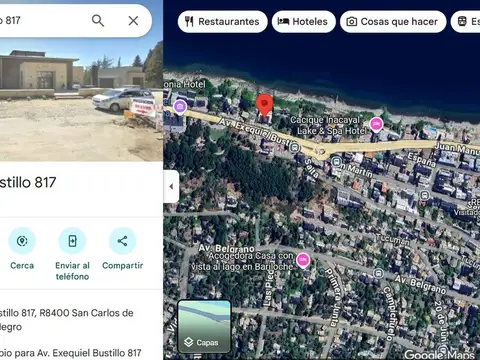
Task: Click the Tucumán street label
Action: (393, 239)
